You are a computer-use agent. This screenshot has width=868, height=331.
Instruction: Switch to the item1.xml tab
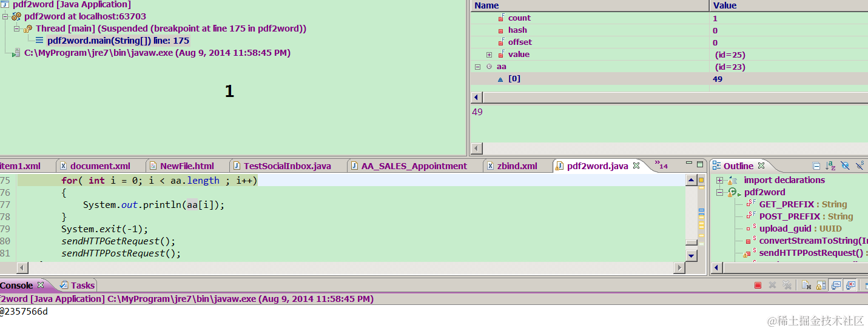click(x=21, y=165)
